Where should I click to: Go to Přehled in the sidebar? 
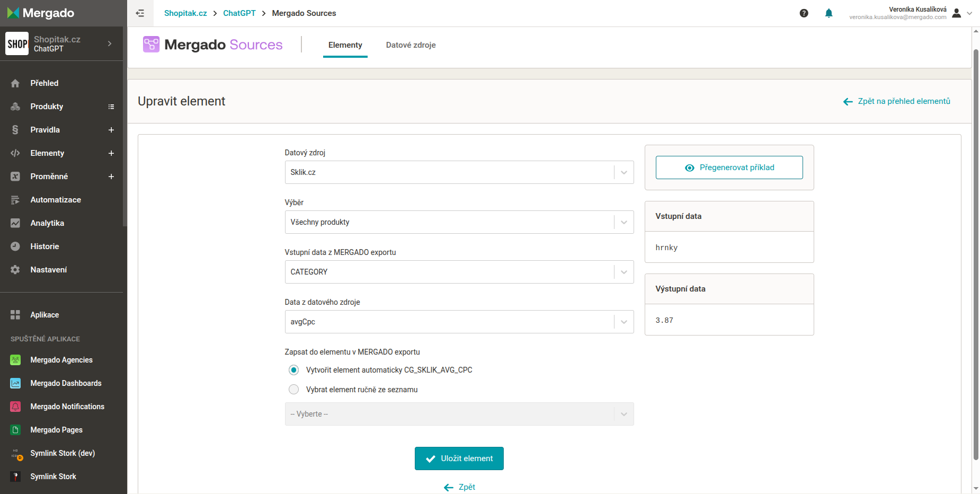pos(44,83)
